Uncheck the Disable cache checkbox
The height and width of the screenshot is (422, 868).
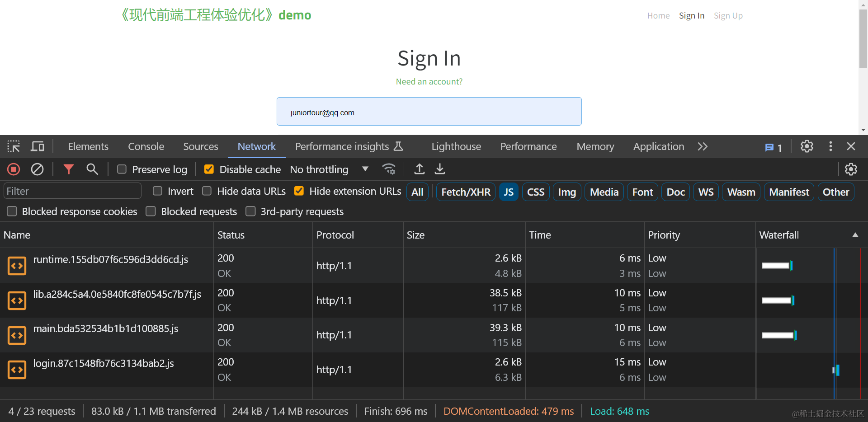(x=209, y=169)
